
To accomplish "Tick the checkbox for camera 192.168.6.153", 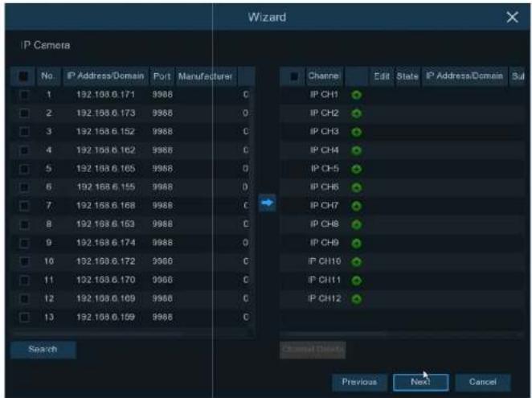I will click(x=24, y=224).
